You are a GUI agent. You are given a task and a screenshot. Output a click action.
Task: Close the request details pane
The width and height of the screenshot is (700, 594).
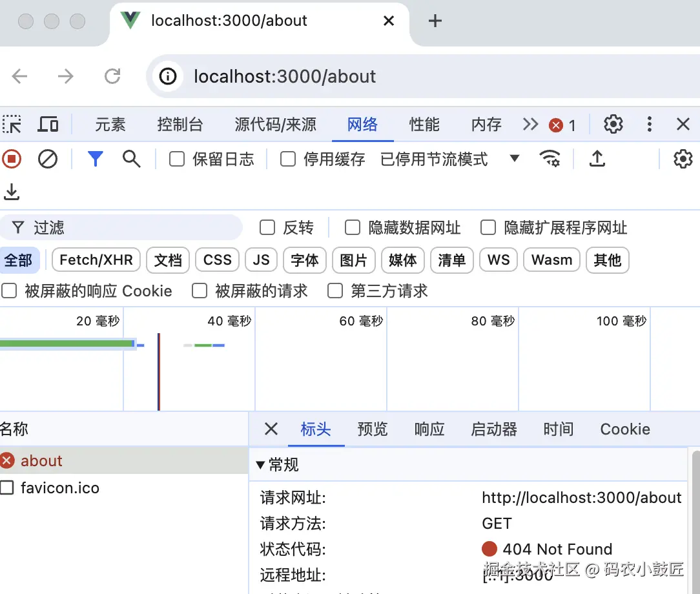(x=271, y=429)
